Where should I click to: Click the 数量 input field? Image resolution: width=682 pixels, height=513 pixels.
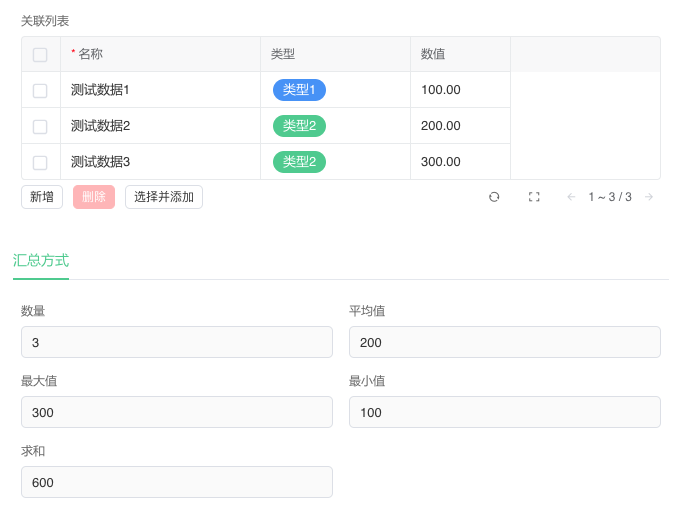(x=177, y=342)
